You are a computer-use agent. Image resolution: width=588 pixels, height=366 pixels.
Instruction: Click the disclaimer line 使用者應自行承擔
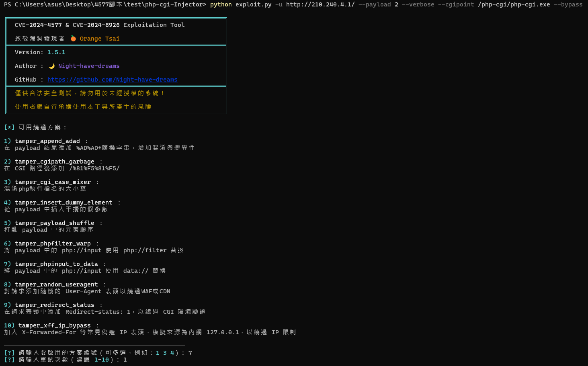point(83,107)
